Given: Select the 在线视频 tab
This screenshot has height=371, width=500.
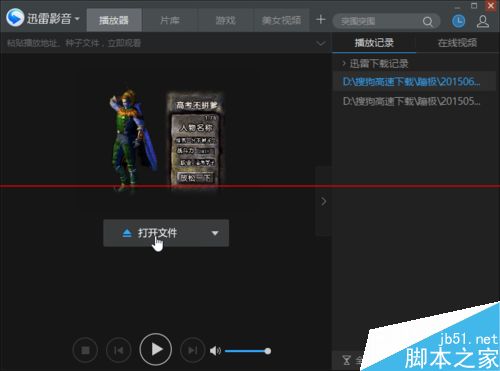Looking at the screenshot, I should tap(457, 43).
